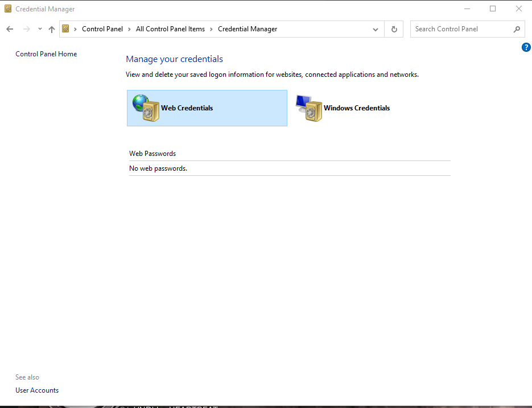Click the Web Passwords section heading

click(x=152, y=154)
